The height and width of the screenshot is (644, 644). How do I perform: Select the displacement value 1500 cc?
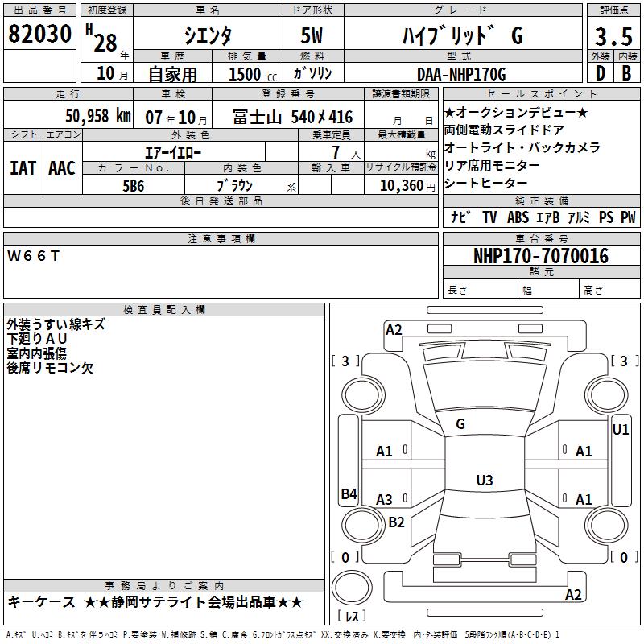coord(253,74)
